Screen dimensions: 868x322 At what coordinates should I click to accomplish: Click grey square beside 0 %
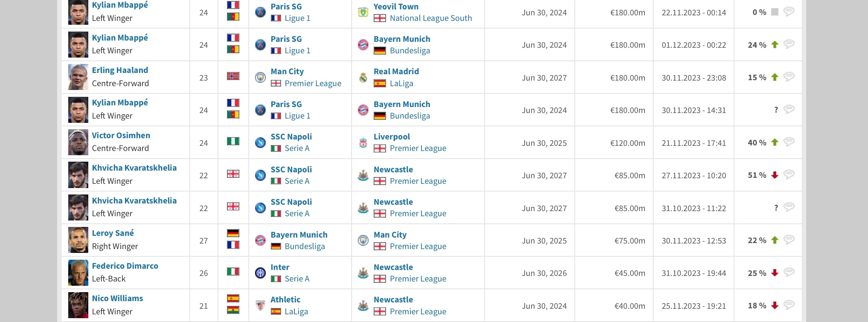(x=775, y=12)
